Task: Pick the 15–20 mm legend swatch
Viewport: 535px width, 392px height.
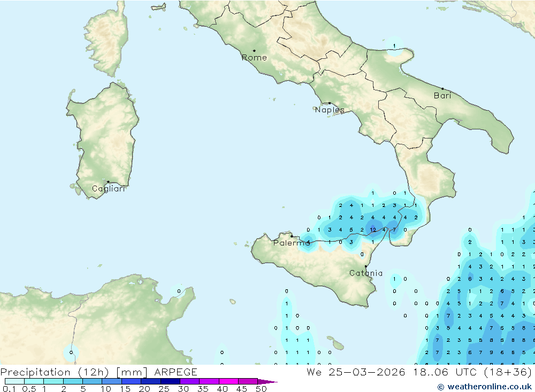Action: click(132, 381)
